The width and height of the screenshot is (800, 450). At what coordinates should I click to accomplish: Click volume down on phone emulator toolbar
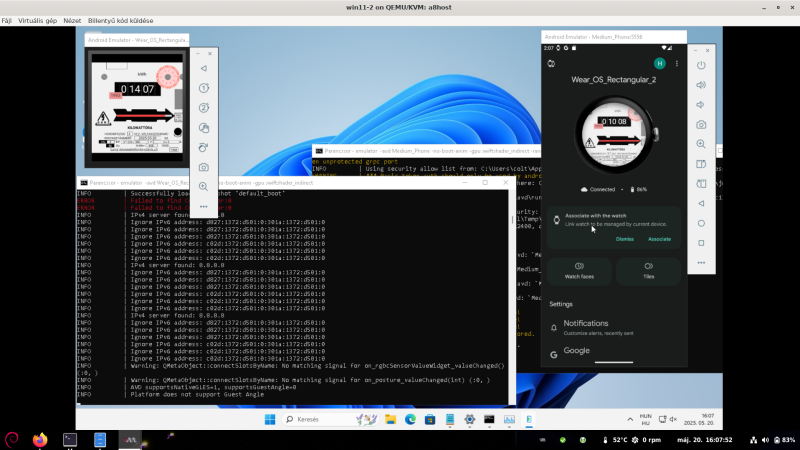(x=701, y=105)
